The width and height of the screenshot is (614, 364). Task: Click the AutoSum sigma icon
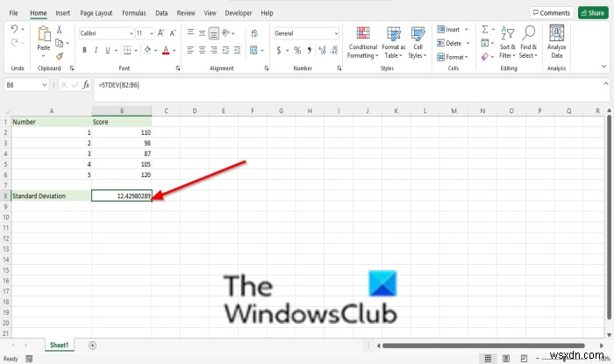(x=485, y=29)
